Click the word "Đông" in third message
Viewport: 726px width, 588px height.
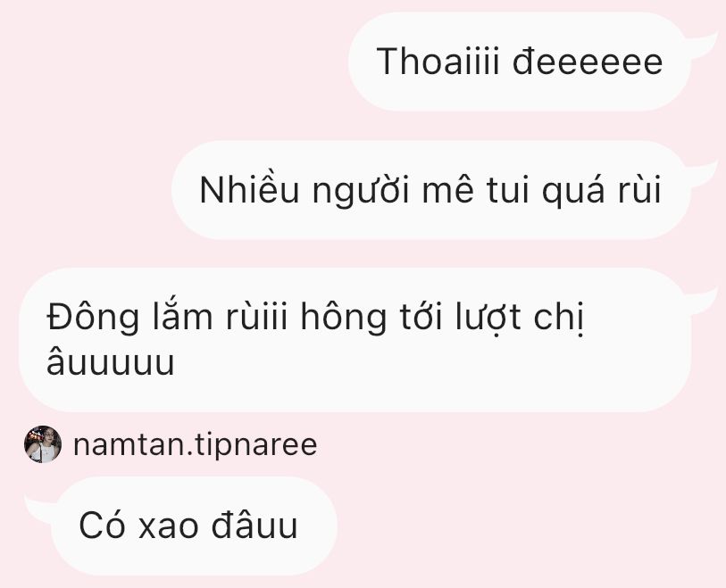pos(93,318)
